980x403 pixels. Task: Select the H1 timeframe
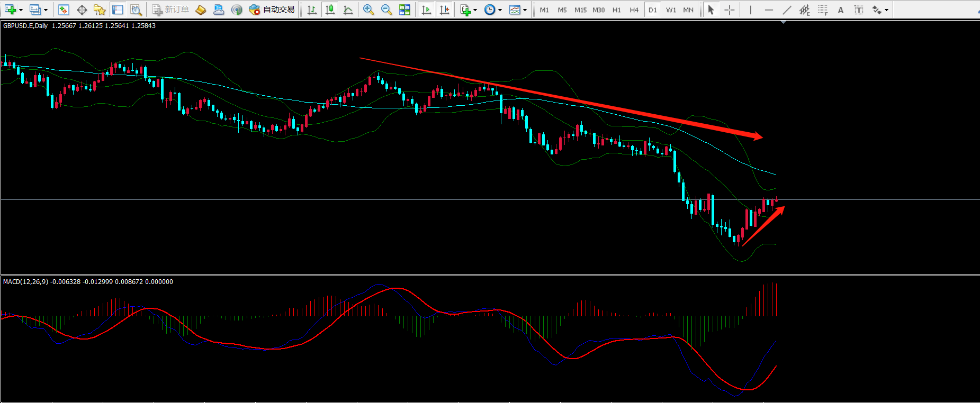tap(617, 10)
